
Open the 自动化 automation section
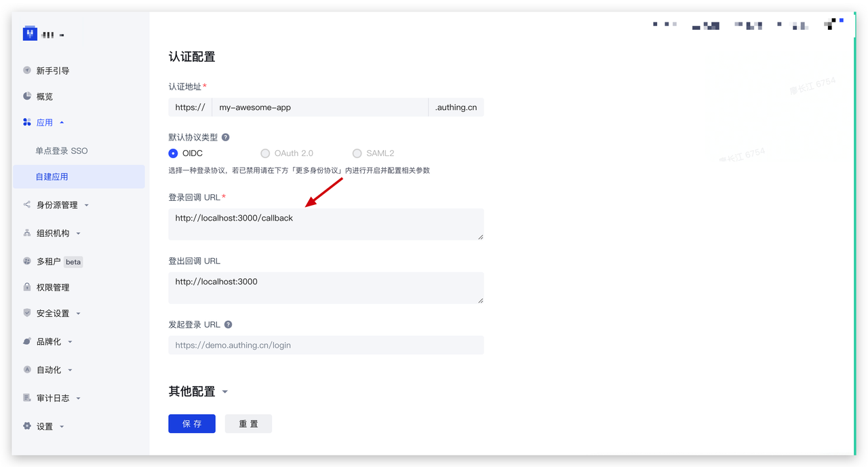[47, 369]
